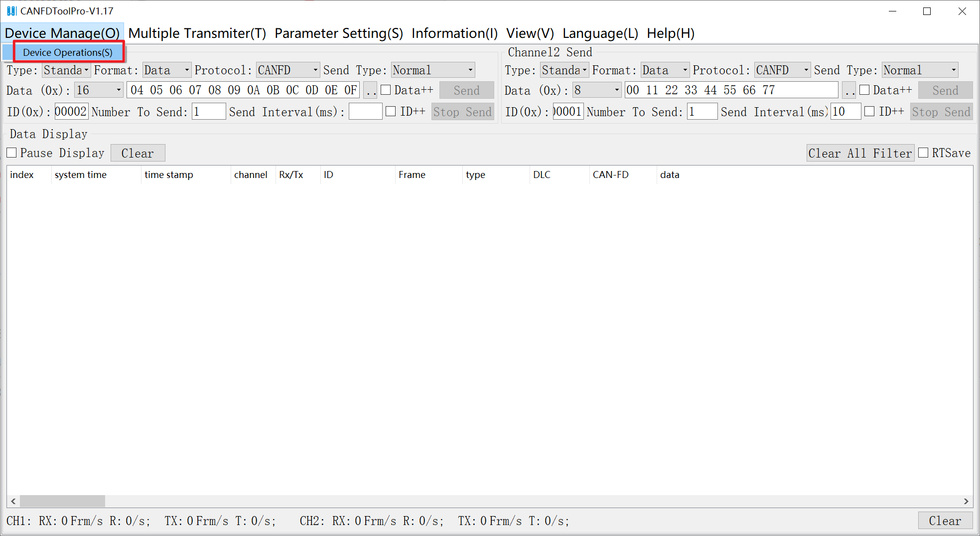980x536 pixels.
Task: Click the Clear All Filter button
Action: click(859, 153)
